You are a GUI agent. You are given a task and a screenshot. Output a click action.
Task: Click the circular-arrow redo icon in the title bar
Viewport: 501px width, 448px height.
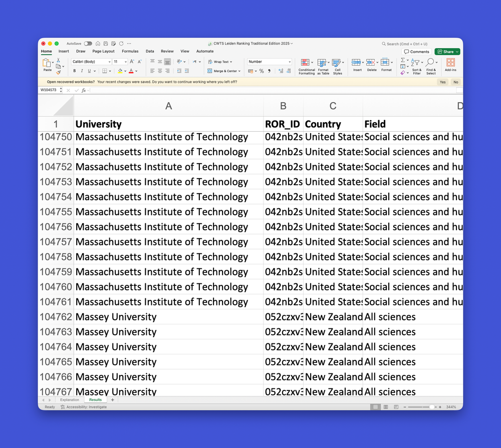tap(121, 44)
